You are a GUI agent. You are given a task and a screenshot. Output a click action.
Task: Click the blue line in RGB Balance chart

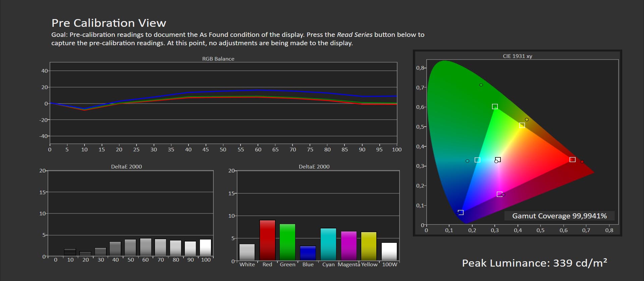click(258, 90)
